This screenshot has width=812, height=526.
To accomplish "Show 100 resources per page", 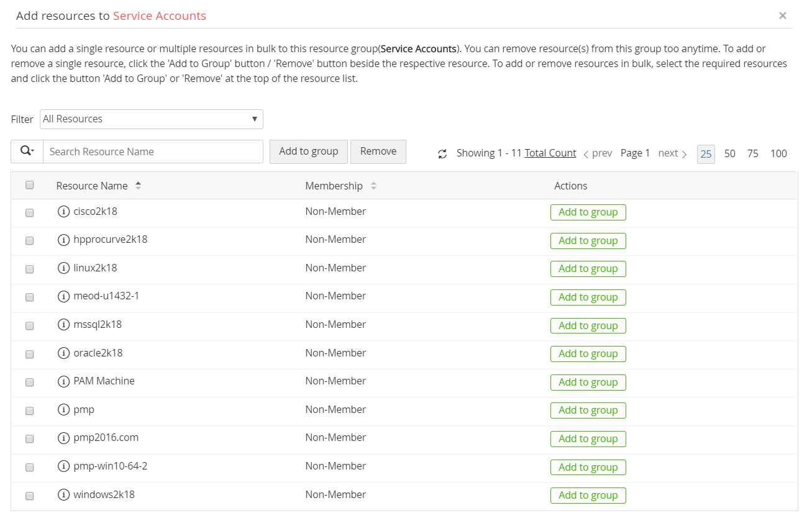I will [778, 153].
